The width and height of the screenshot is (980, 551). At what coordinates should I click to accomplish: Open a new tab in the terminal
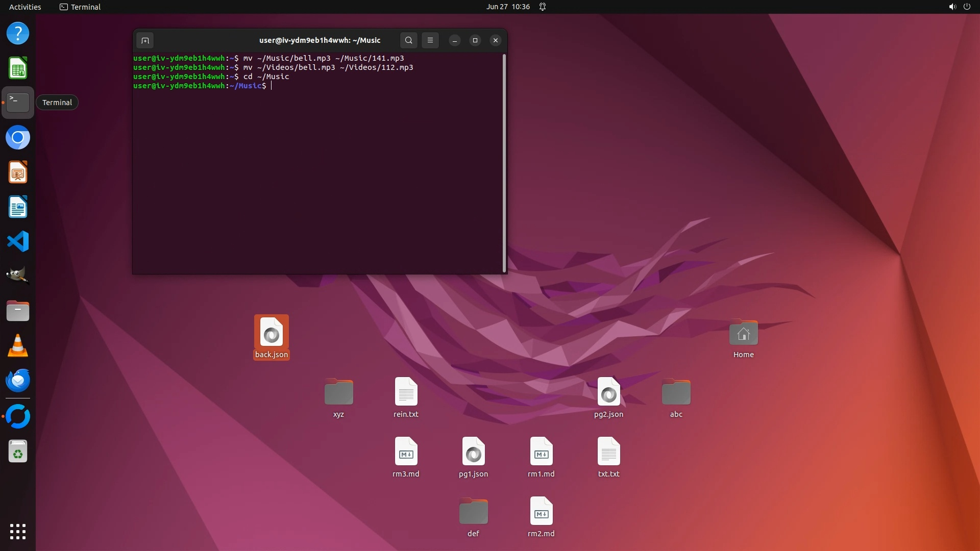pos(145,40)
